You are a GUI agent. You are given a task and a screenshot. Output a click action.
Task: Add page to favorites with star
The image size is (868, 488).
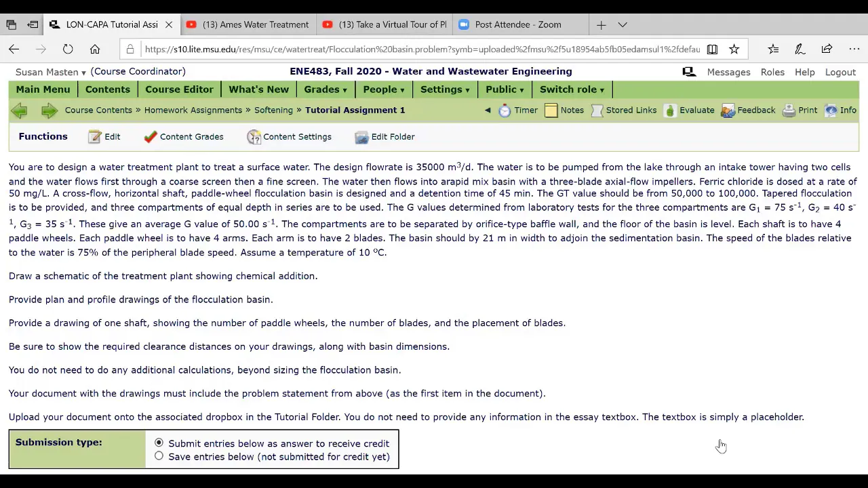(x=734, y=49)
